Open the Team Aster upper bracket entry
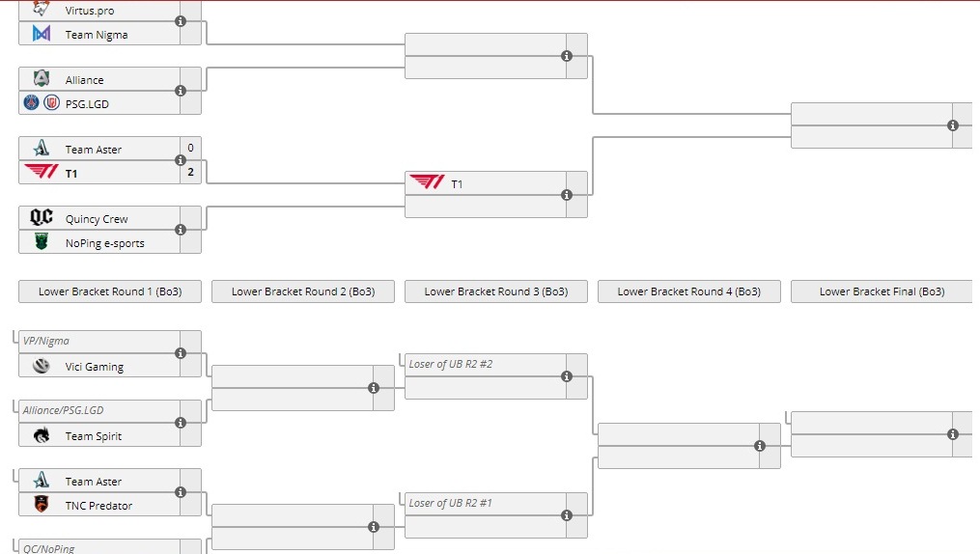Image resolution: width=980 pixels, height=554 pixels. (93, 150)
